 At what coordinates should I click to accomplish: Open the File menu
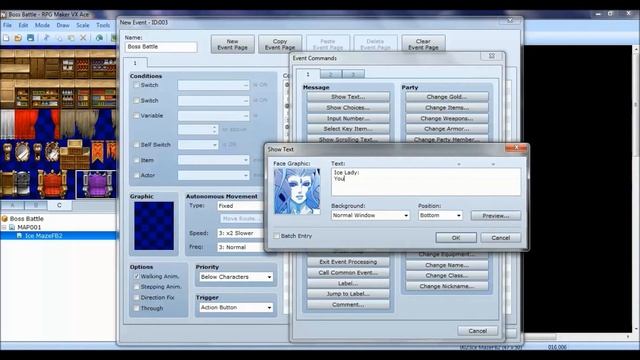[x=7, y=25]
